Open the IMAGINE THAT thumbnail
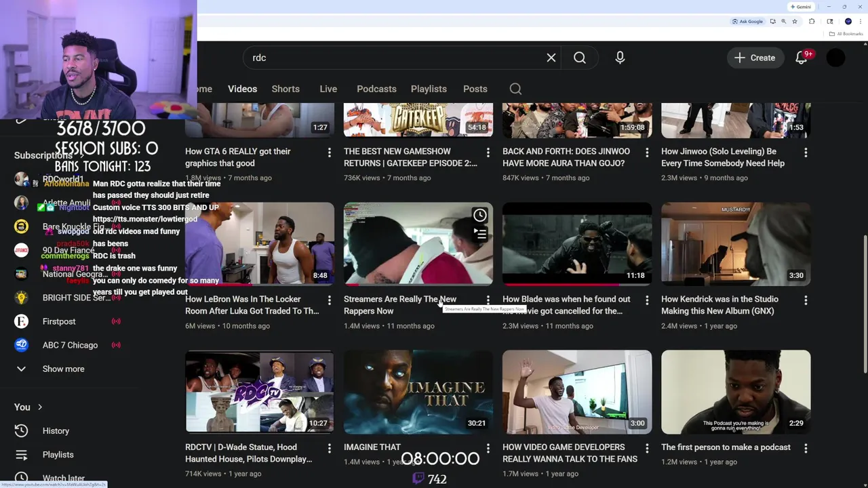The width and height of the screenshot is (868, 488). (418, 392)
